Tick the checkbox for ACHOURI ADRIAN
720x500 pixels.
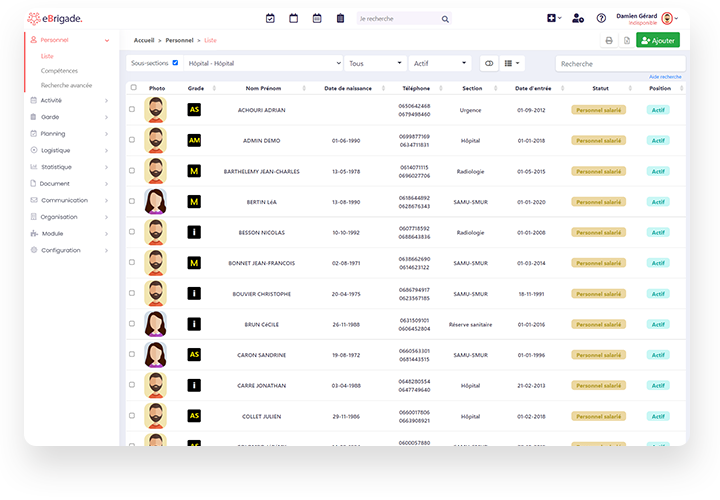pyautogui.click(x=132, y=109)
